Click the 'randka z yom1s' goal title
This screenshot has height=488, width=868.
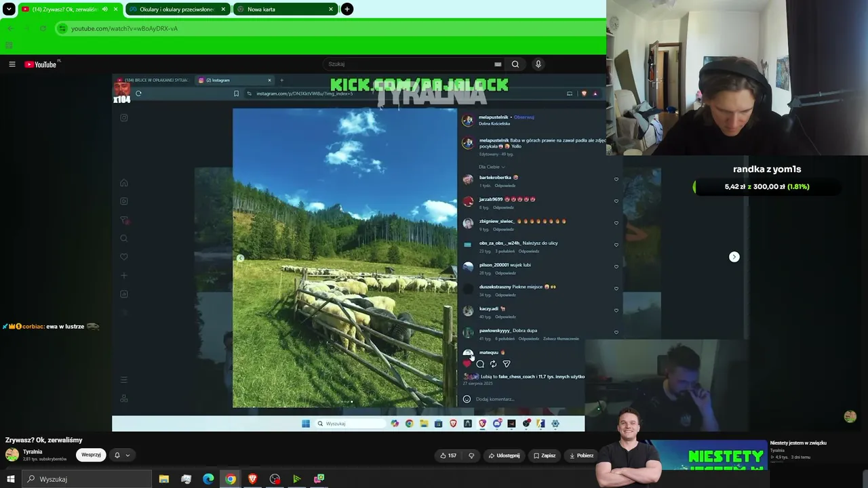click(x=767, y=169)
